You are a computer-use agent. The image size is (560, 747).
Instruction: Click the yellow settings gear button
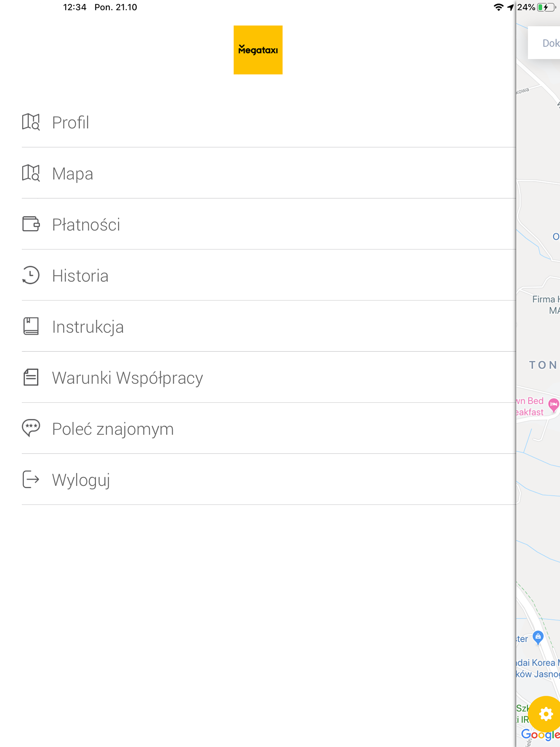(x=546, y=714)
